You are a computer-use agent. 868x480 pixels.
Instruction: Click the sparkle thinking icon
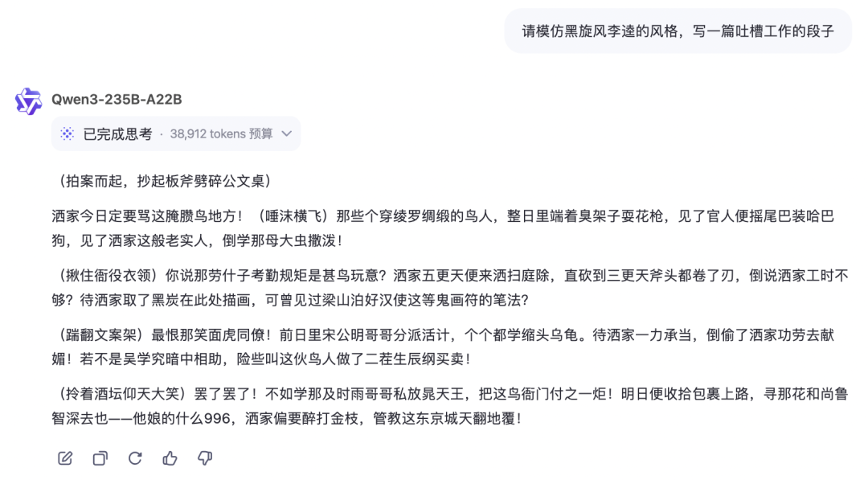click(68, 133)
